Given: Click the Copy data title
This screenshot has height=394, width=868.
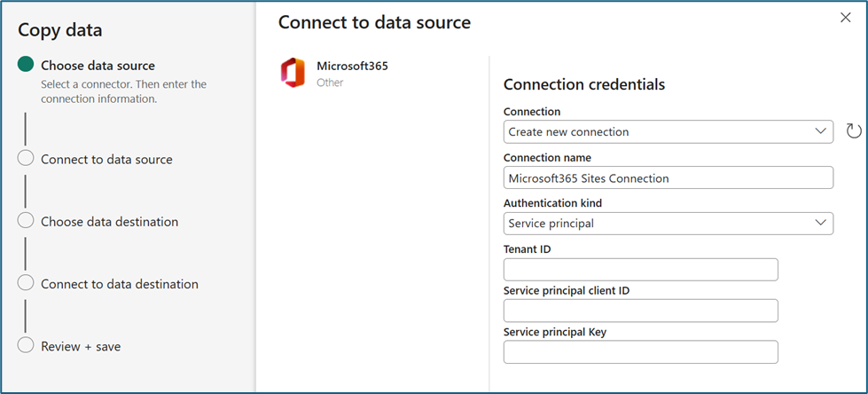Looking at the screenshot, I should [x=59, y=30].
